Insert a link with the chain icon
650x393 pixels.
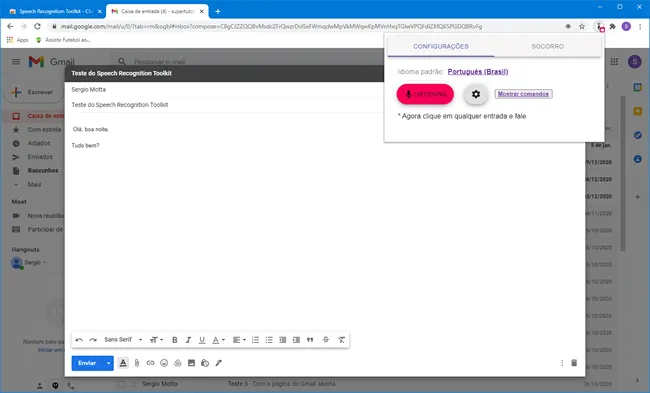tap(150, 363)
